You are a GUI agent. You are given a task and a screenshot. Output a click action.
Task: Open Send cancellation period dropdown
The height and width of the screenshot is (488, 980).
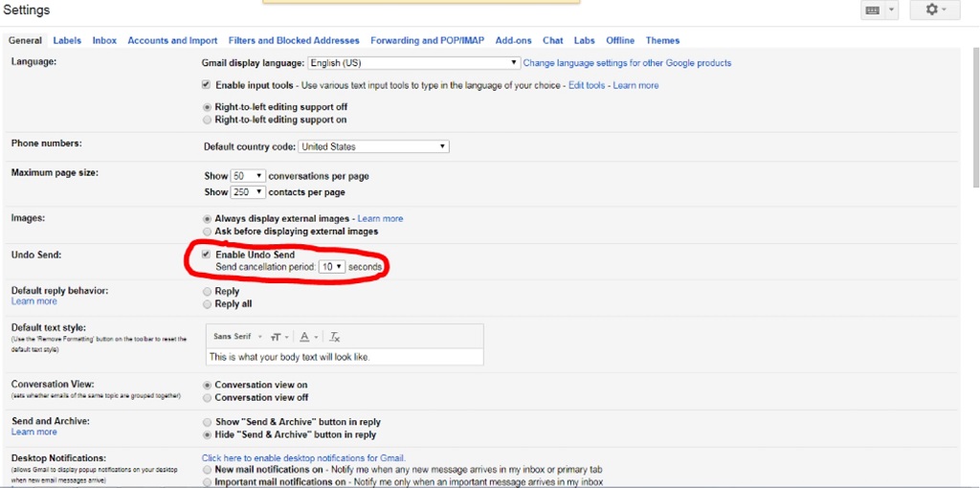[331, 267]
